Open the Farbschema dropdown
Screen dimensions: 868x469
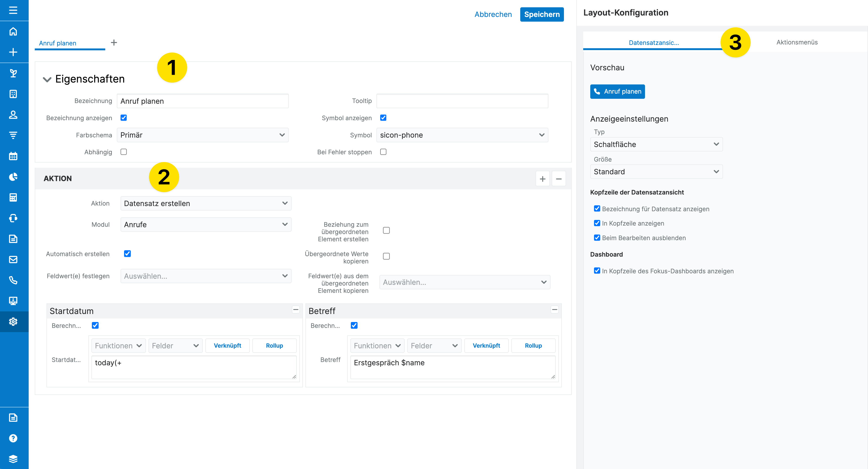[x=203, y=135]
